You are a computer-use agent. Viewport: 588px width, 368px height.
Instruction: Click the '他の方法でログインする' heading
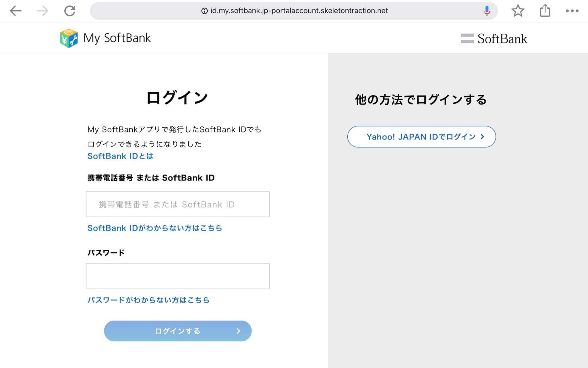(421, 100)
